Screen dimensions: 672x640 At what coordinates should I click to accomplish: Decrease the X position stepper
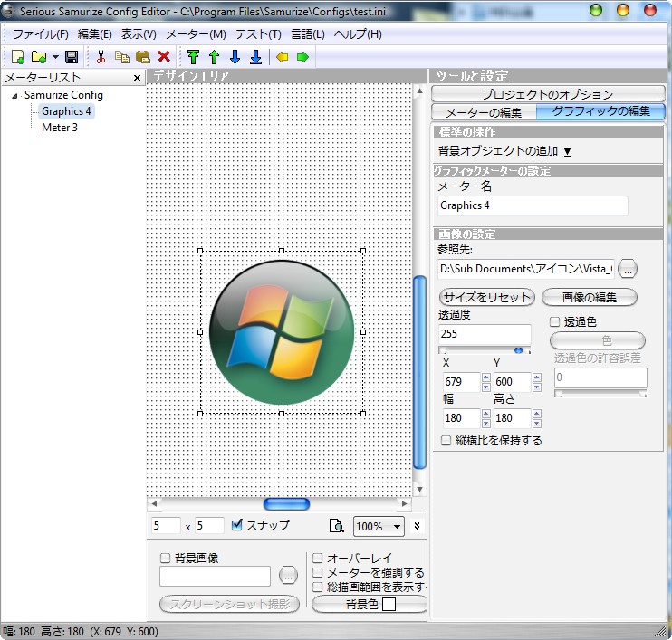485,387
